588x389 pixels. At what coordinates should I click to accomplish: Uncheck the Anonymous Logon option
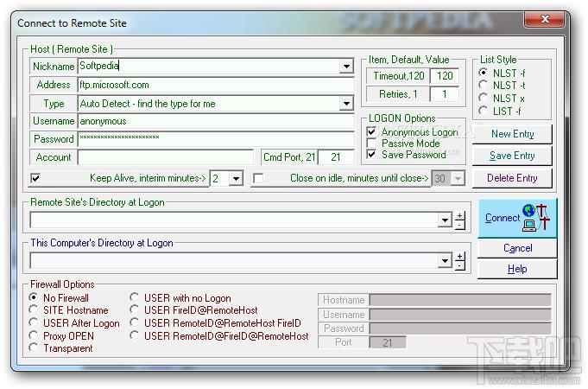pyautogui.click(x=371, y=131)
